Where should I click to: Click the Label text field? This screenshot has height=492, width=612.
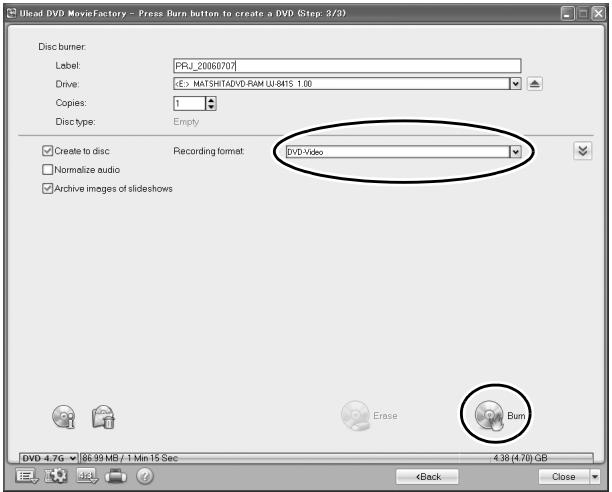pos(347,66)
